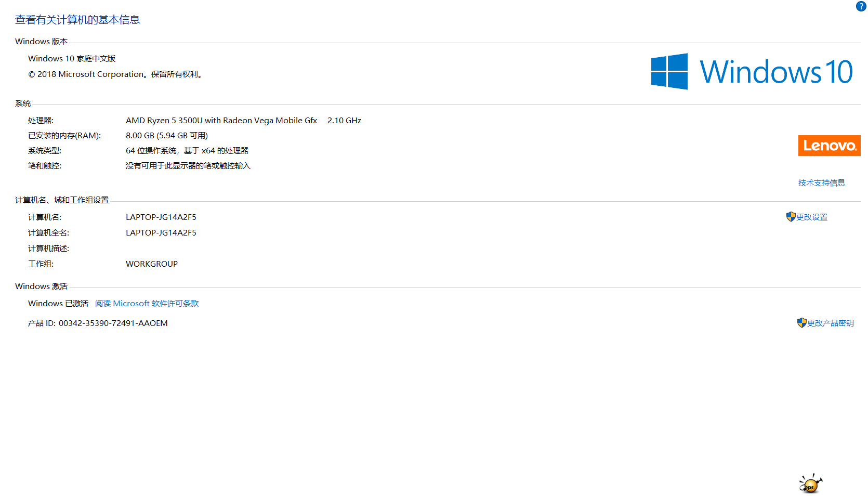Click the 已安装的内存(RAM) label
Viewport: 868px width, 496px height.
[x=64, y=135]
